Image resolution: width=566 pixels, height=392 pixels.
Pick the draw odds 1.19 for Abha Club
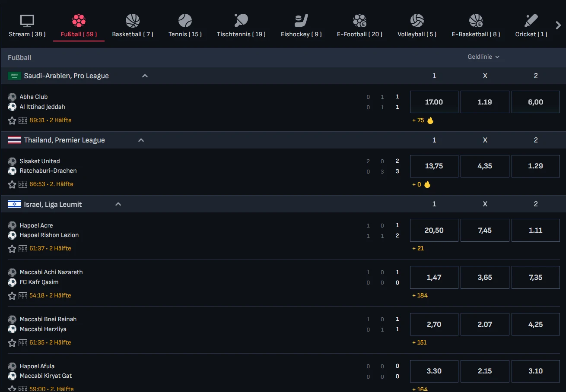[485, 102]
